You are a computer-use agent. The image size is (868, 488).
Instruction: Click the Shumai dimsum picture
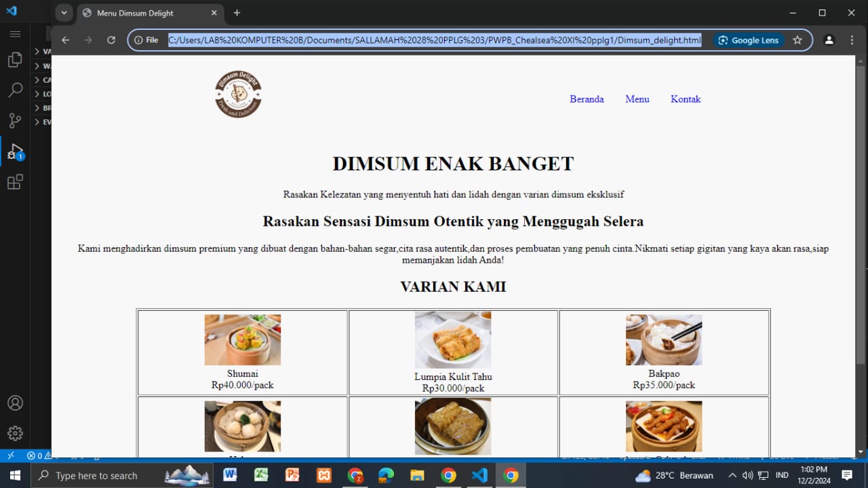click(243, 339)
